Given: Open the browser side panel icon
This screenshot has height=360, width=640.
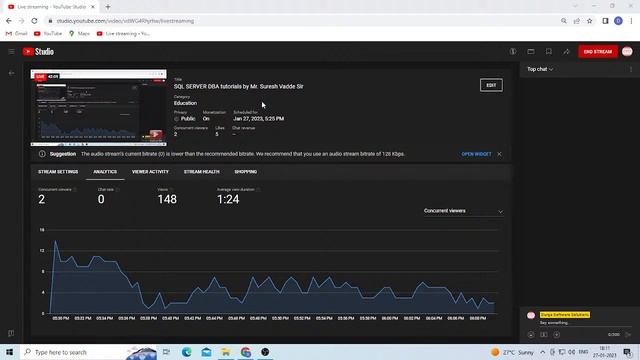Looking at the screenshot, I should click(605, 21).
